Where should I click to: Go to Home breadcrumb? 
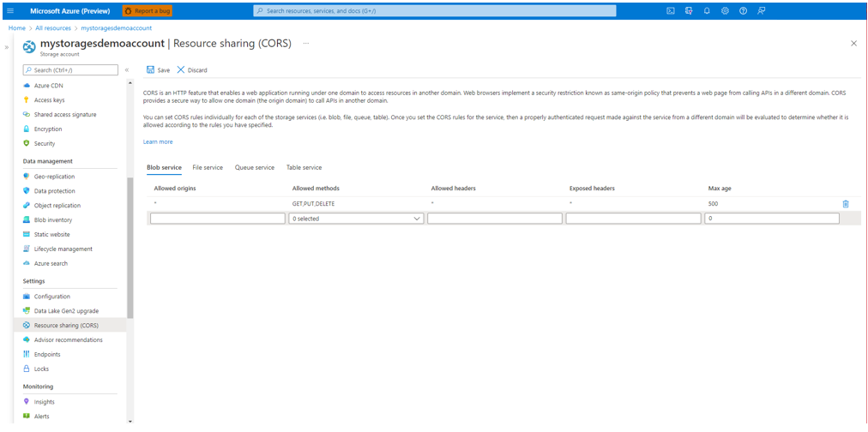point(16,27)
